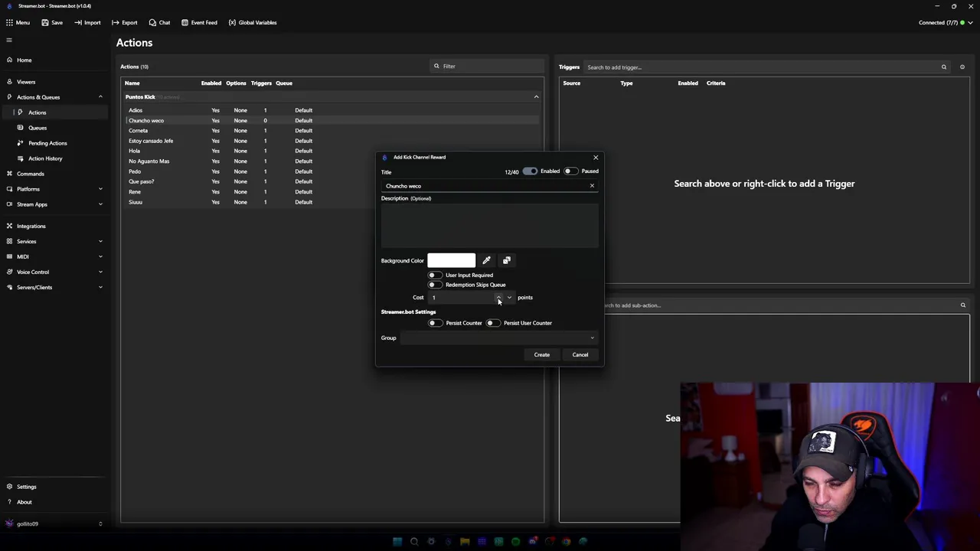The height and width of the screenshot is (551, 980).
Task: Open the Menu toolbar item
Action: pyautogui.click(x=18, y=22)
